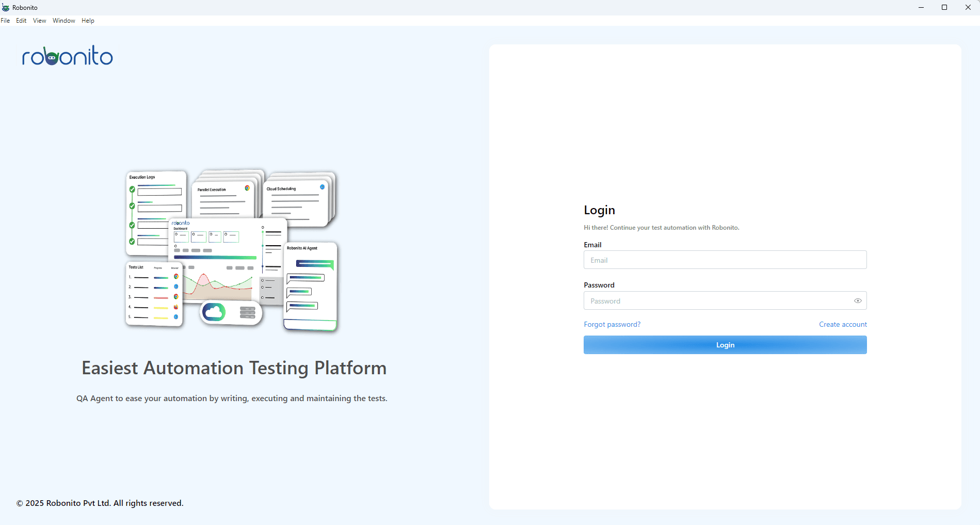Open the Window menu
This screenshot has height=525, width=980.
pyautogui.click(x=64, y=21)
